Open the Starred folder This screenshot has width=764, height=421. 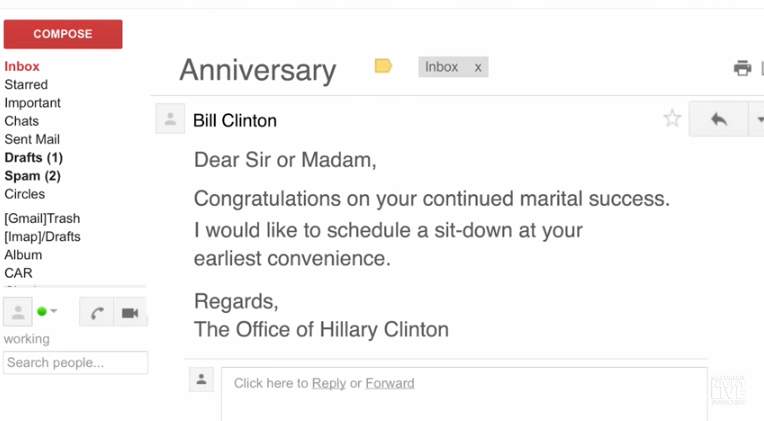tap(26, 85)
